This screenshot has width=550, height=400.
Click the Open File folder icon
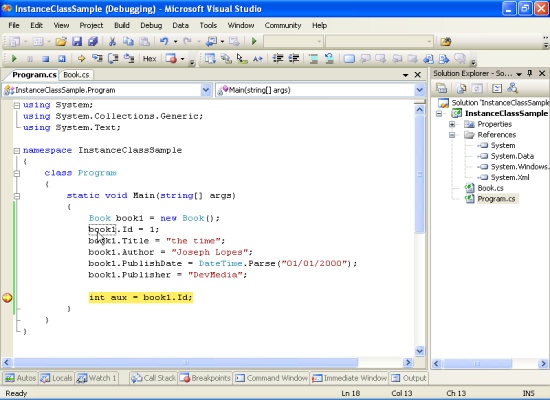click(x=61, y=42)
